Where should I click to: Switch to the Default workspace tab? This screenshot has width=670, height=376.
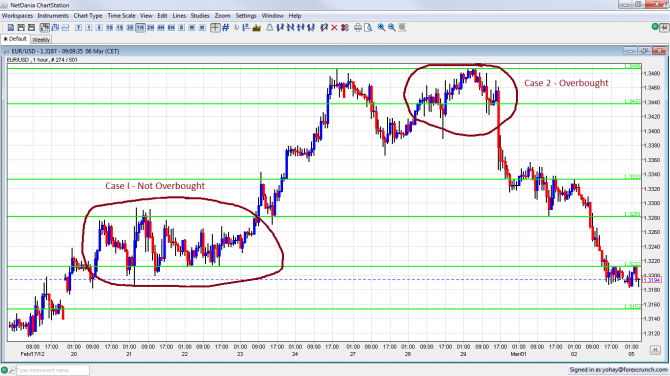tap(15, 39)
